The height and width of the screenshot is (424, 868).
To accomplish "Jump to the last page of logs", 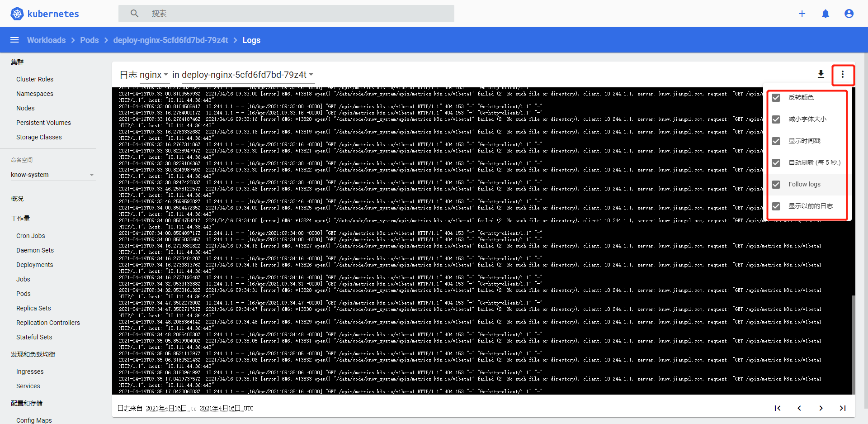I will coord(843,408).
